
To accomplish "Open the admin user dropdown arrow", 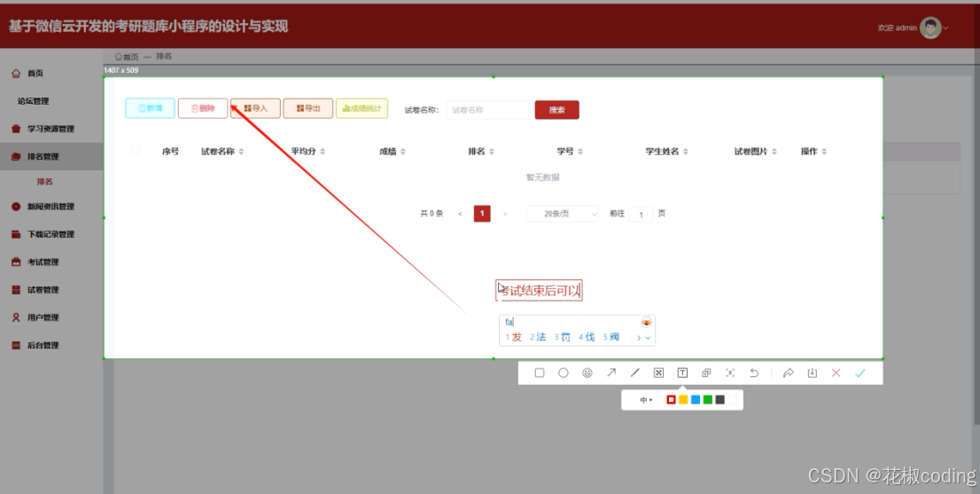I will 946,27.
